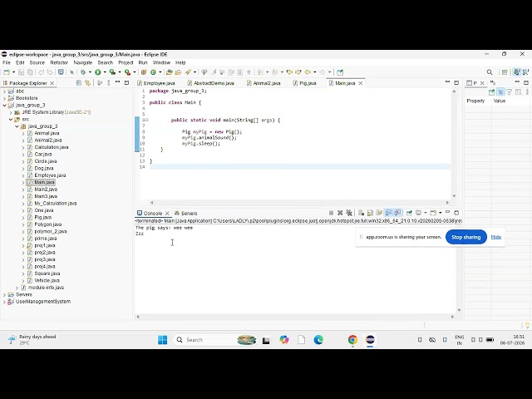Select Vehicle.java in Package Explorer
Image resolution: width=532 pixels, height=399 pixels.
(47, 281)
